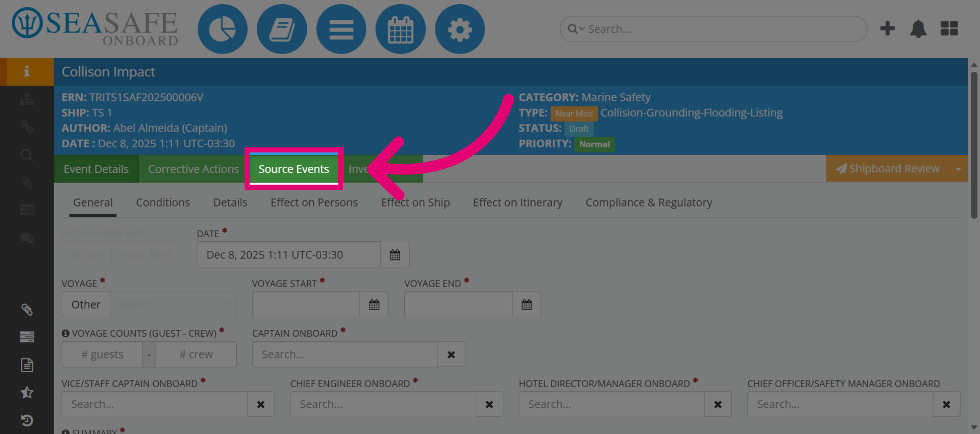Click the # guests input
The height and width of the screenshot is (434, 980).
pos(102,354)
